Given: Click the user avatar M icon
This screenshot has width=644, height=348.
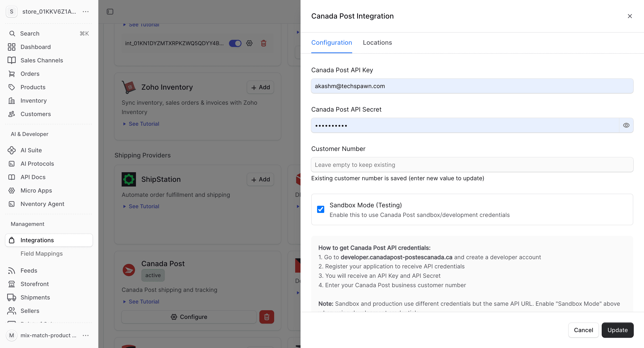Looking at the screenshot, I should [x=11, y=335].
